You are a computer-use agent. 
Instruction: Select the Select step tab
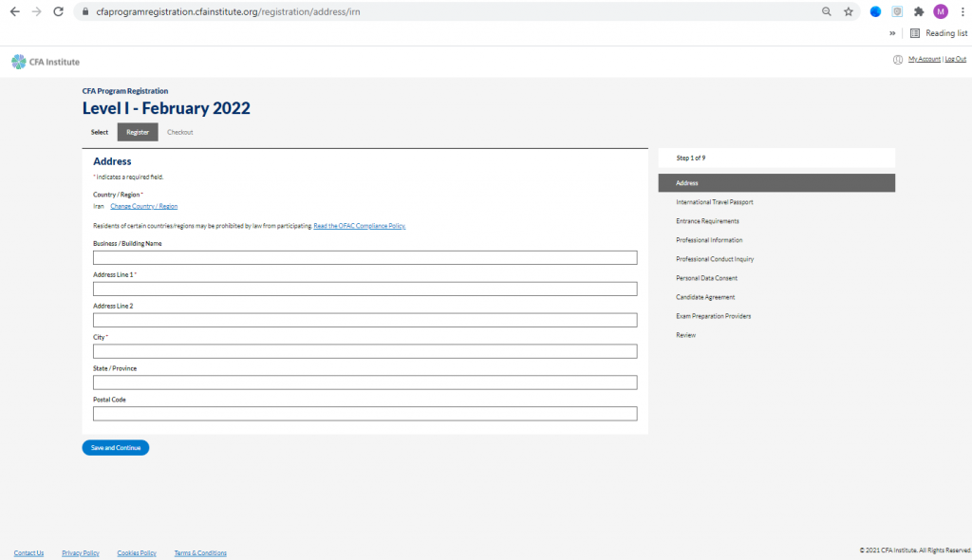(x=99, y=132)
